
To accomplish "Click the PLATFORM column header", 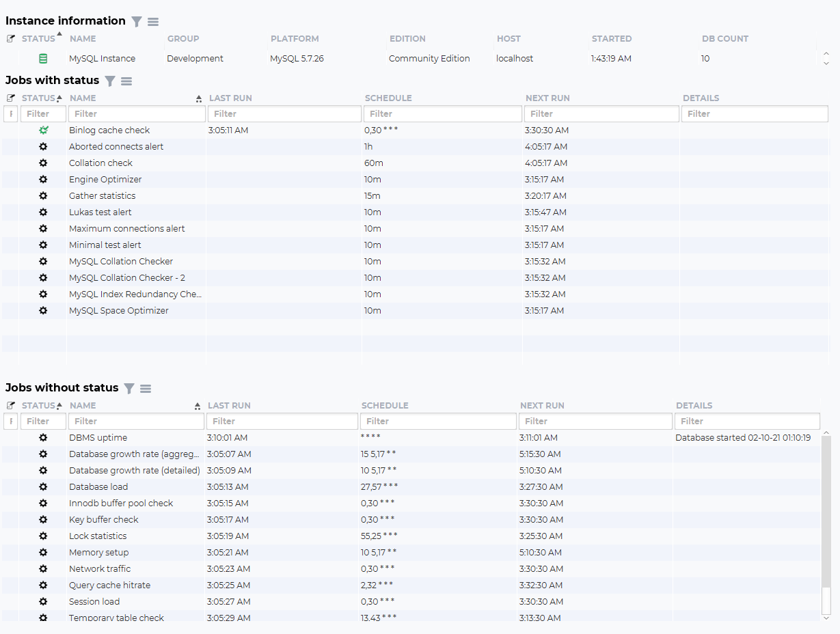I will point(295,39).
